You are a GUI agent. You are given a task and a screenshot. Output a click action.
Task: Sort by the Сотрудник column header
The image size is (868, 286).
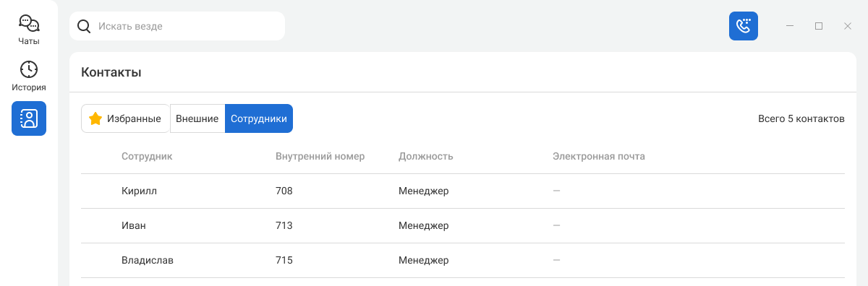coord(147,156)
